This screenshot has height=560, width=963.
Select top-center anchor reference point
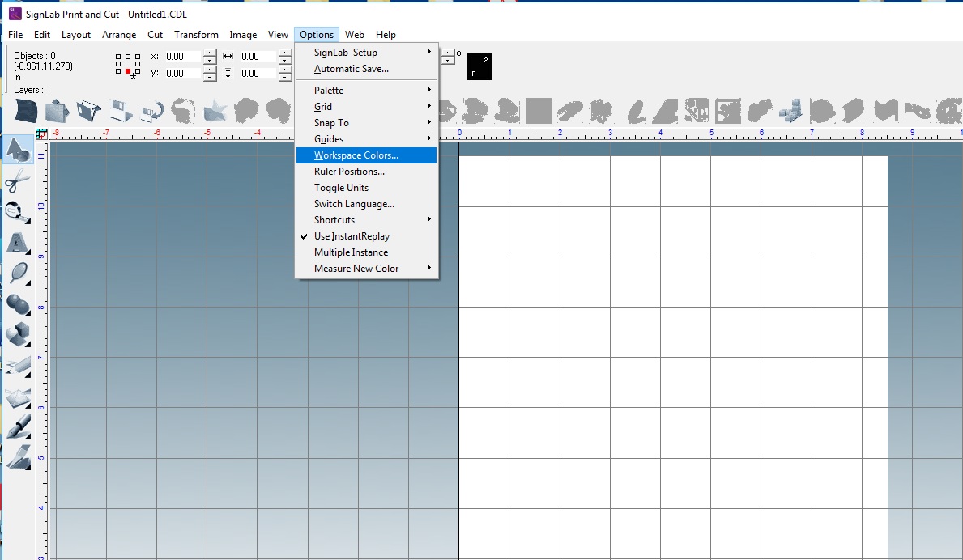point(128,57)
